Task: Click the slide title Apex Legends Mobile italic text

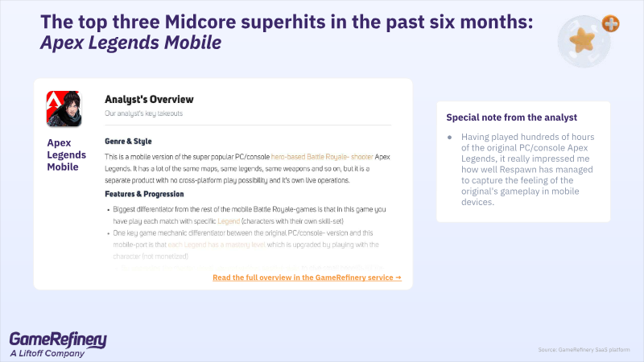Action: (x=131, y=43)
